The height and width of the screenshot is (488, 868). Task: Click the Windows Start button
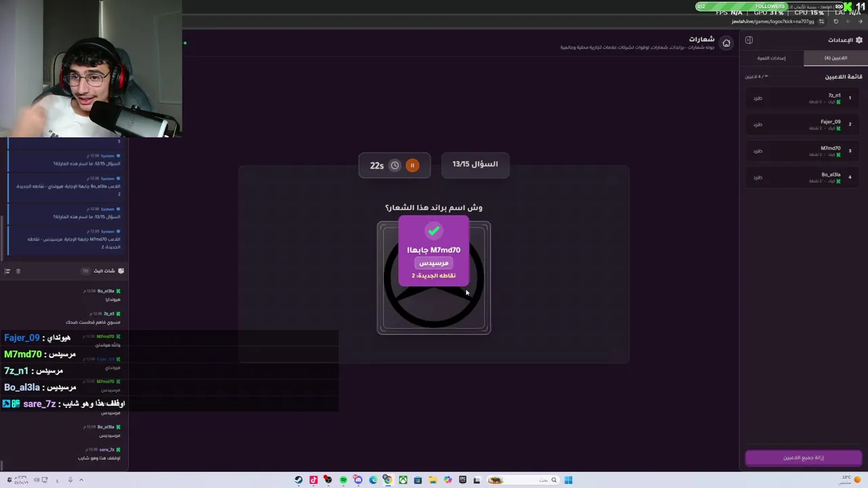coord(568,480)
